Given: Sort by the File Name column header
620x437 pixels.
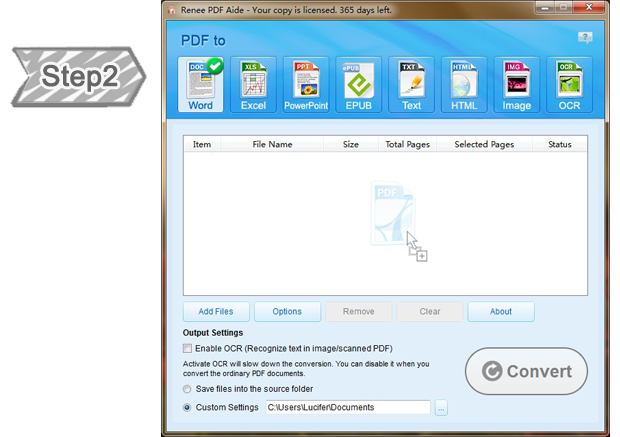Looking at the screenshot, I should coord(272,144).
